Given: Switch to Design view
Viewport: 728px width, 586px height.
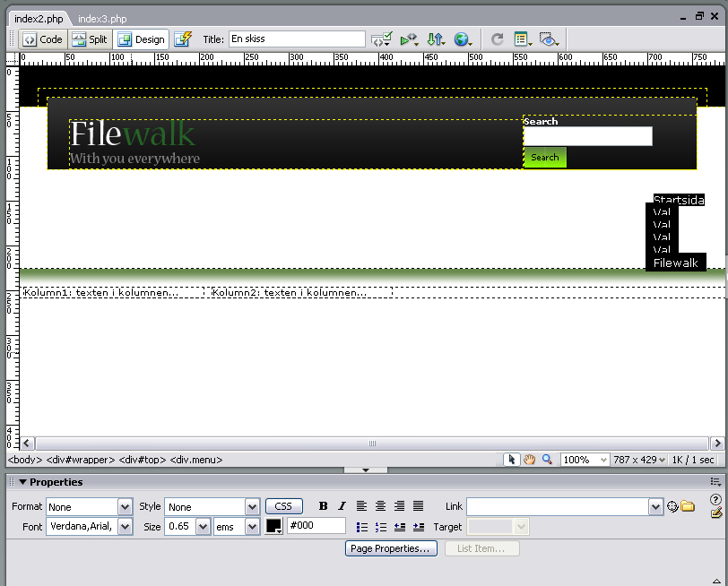Looking at the screenshot, I should coord(141,39).
